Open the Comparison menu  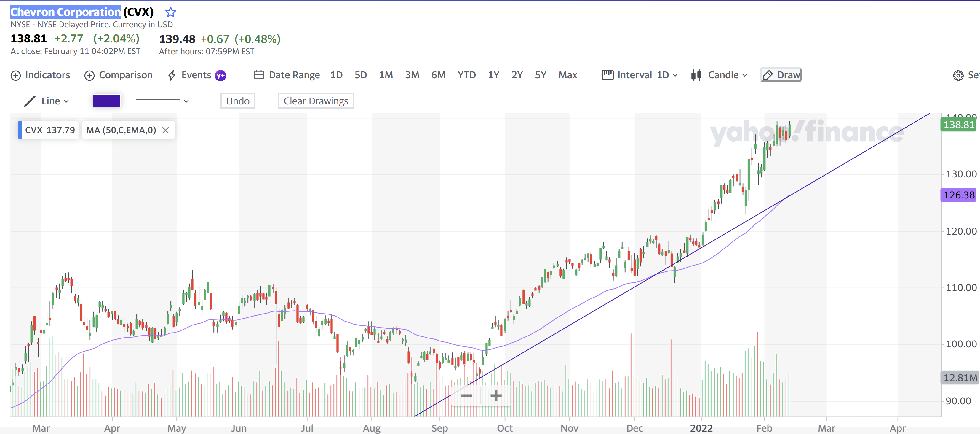(x=118, y=75)
